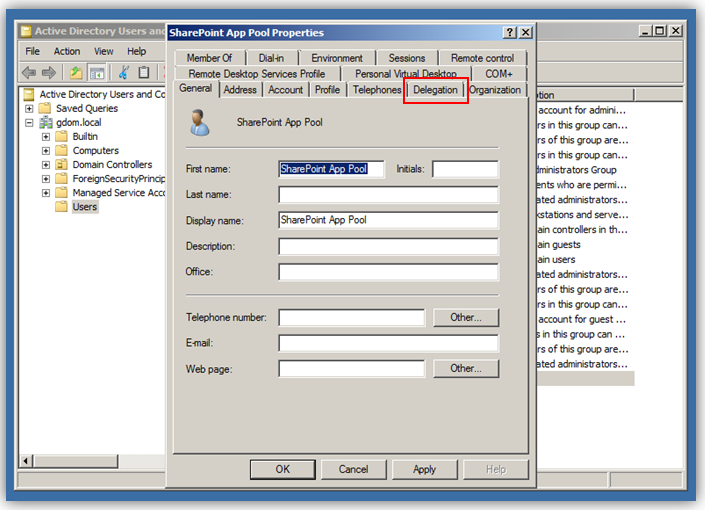Switch to the Address tab
Screen dimensions: 705x510
point(240,90)
